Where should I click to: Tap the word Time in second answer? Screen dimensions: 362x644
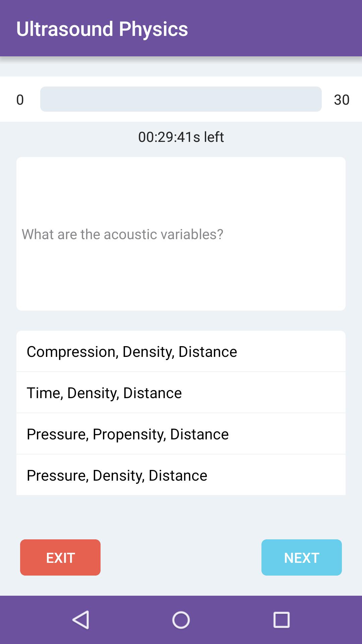[45, 393]
